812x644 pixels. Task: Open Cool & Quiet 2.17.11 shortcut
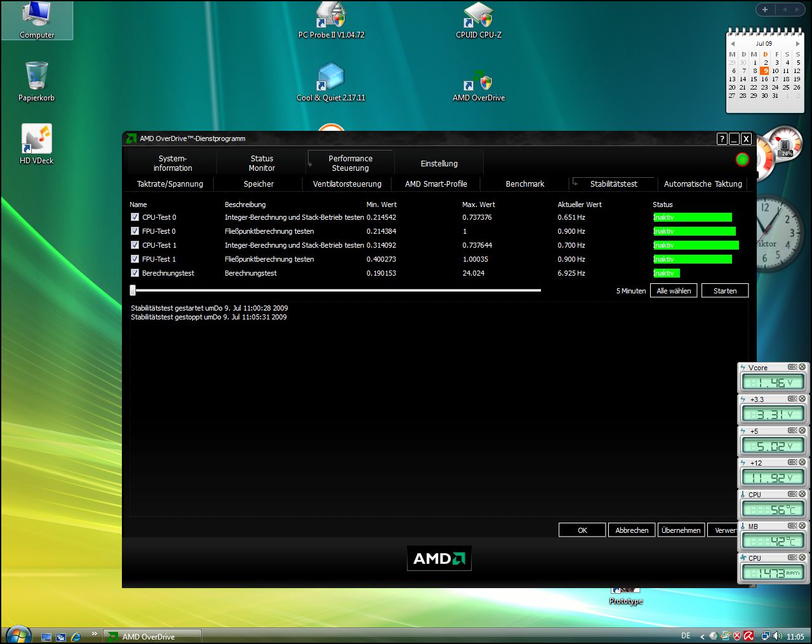click(x=331, y=83)
